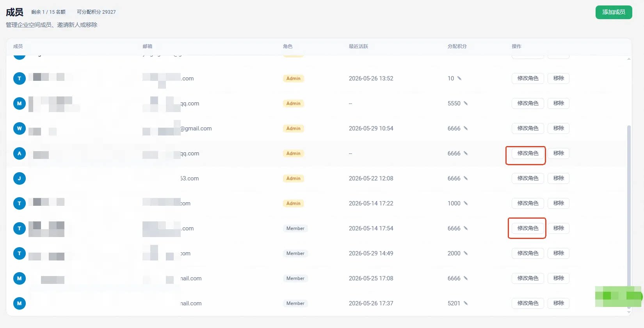Edit points pencil next to 2000

pos(466,253)
